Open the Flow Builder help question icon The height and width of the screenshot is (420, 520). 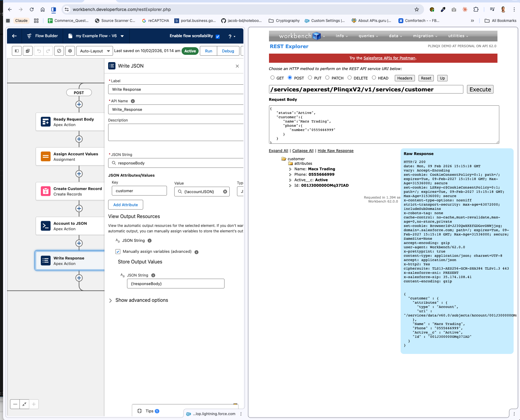[x=232, y=36]
